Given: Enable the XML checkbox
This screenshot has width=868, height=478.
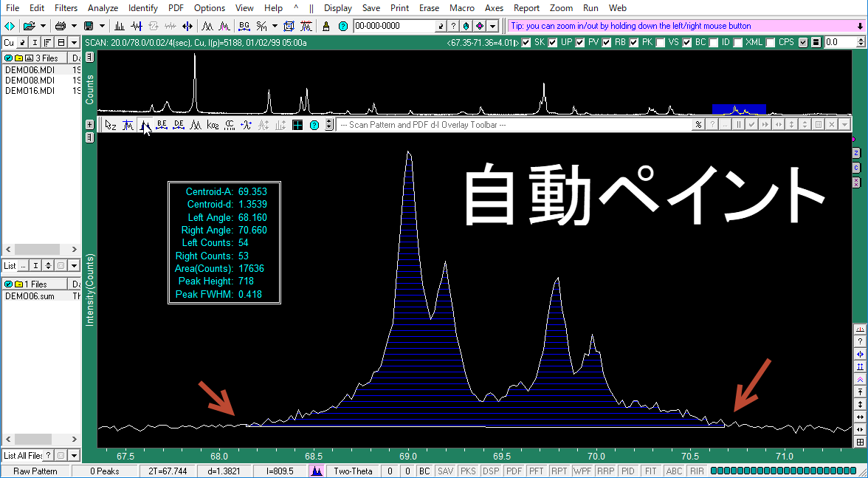Looking at the screenshot, I should tap(738, 42).
